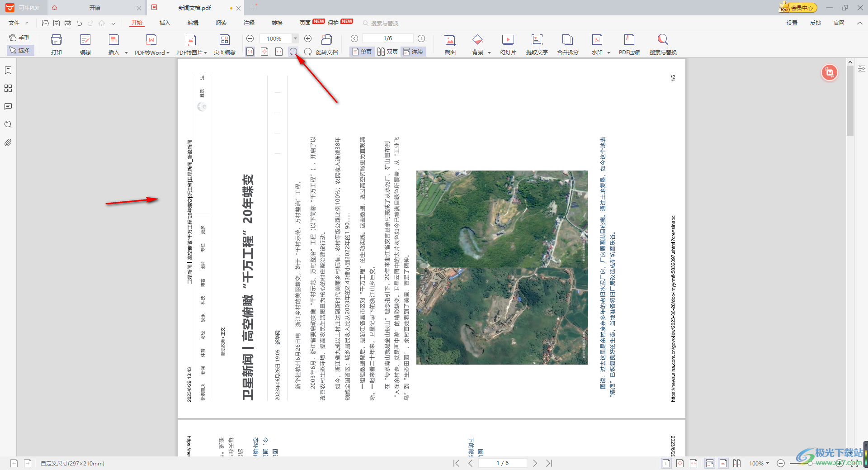
Task: Click the Print (打印) toolbar icon
Action: click(57, 44)
